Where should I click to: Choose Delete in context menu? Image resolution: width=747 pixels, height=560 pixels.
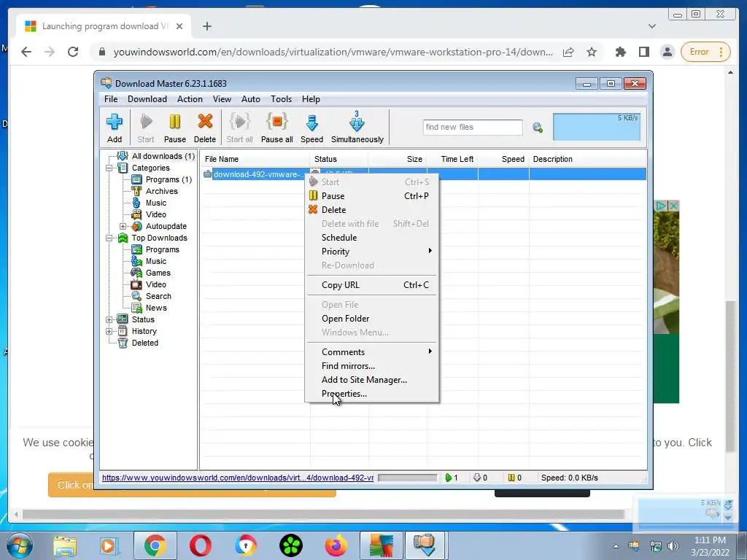click(371, 209)
